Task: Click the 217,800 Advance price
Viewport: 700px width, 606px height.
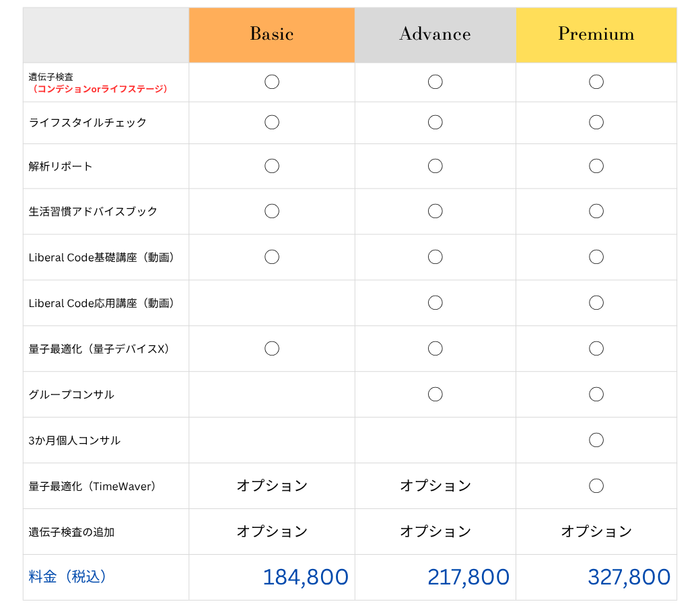Action: pos(468,577)
